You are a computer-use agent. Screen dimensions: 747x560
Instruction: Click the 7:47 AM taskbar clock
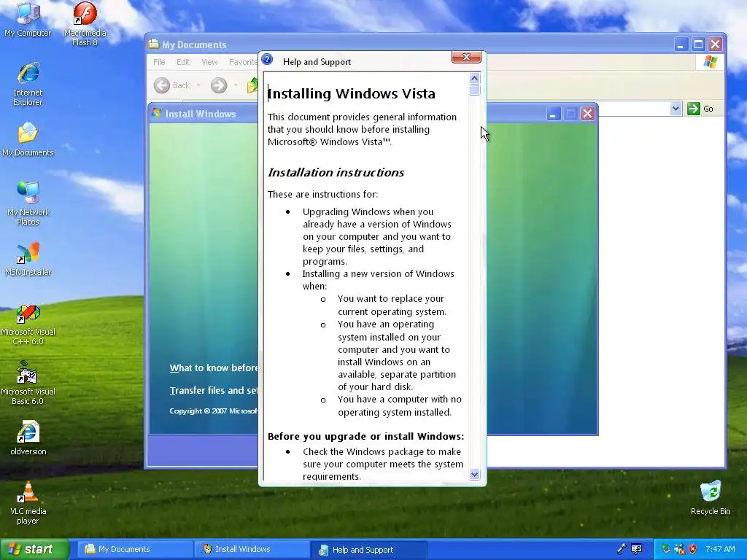[720, 549]
